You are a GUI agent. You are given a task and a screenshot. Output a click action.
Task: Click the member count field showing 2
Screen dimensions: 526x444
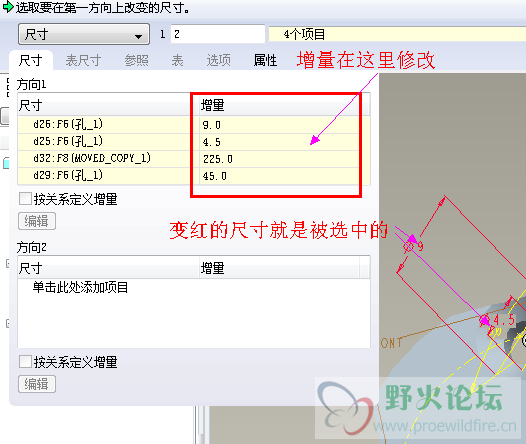[218, 34]
